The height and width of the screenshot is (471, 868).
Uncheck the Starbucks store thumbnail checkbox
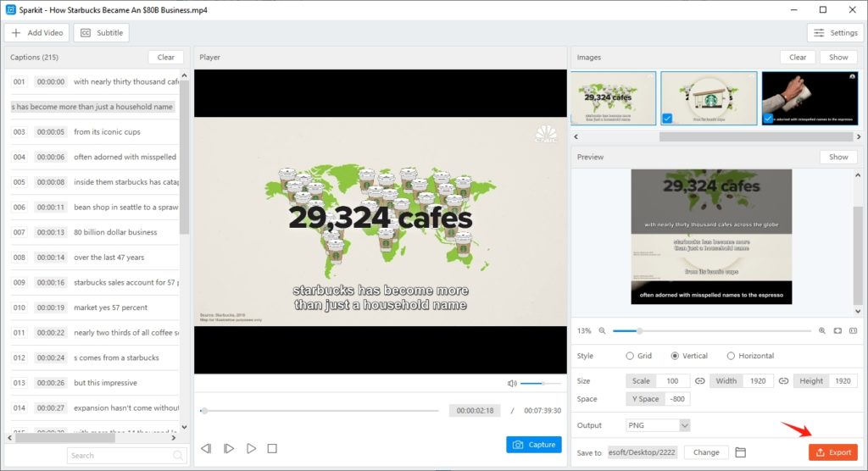click(x=667, y=118)
